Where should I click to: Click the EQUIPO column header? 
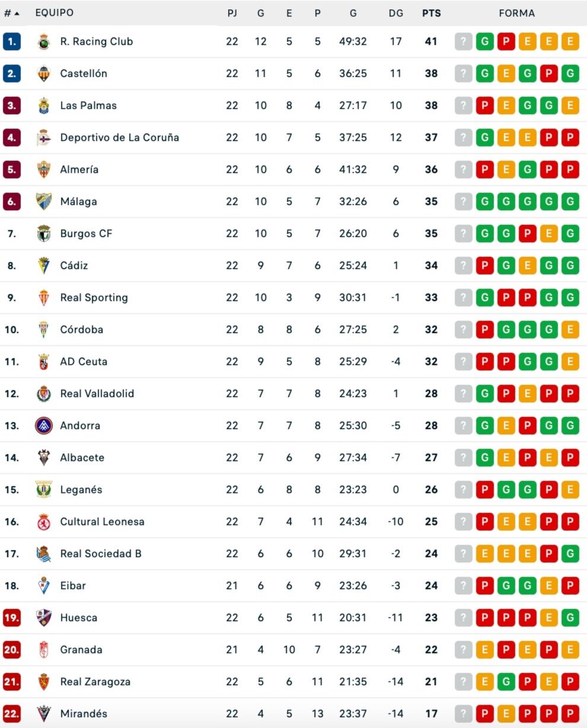[x=53, y=12]
